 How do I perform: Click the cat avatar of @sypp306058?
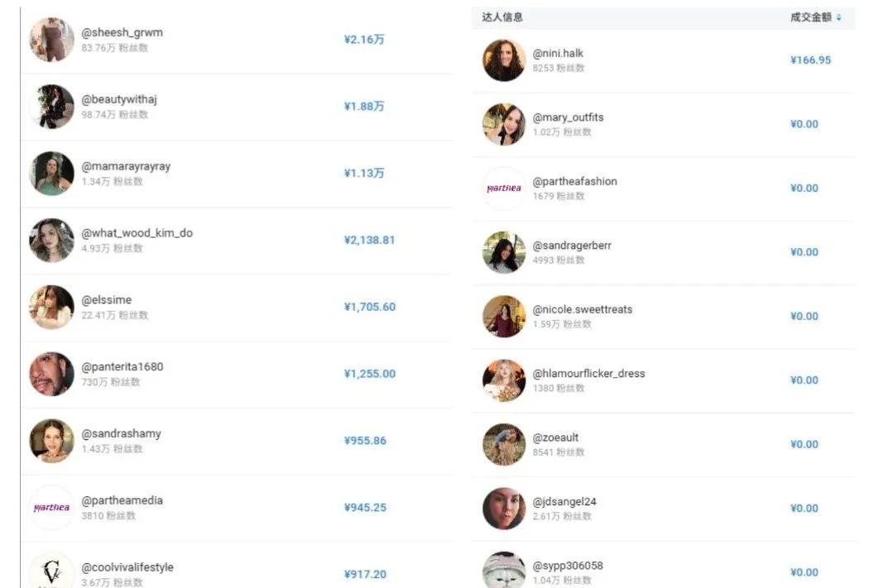504,569
